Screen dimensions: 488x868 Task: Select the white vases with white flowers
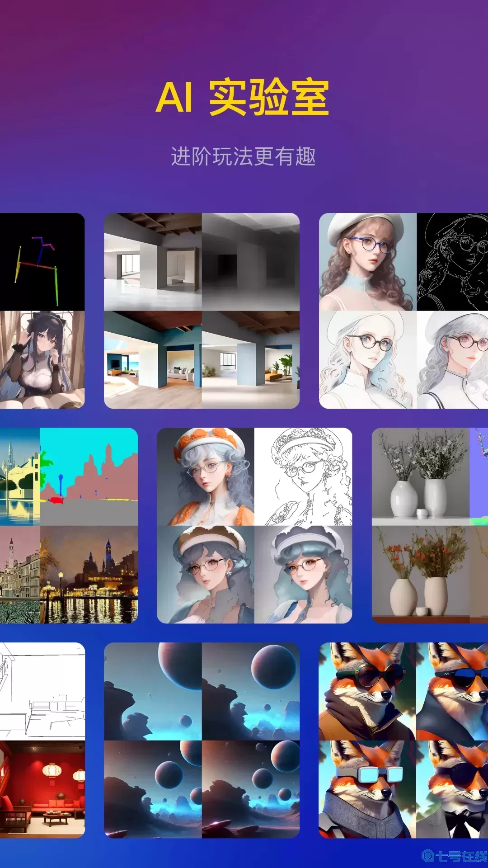(x=420, y=476)
